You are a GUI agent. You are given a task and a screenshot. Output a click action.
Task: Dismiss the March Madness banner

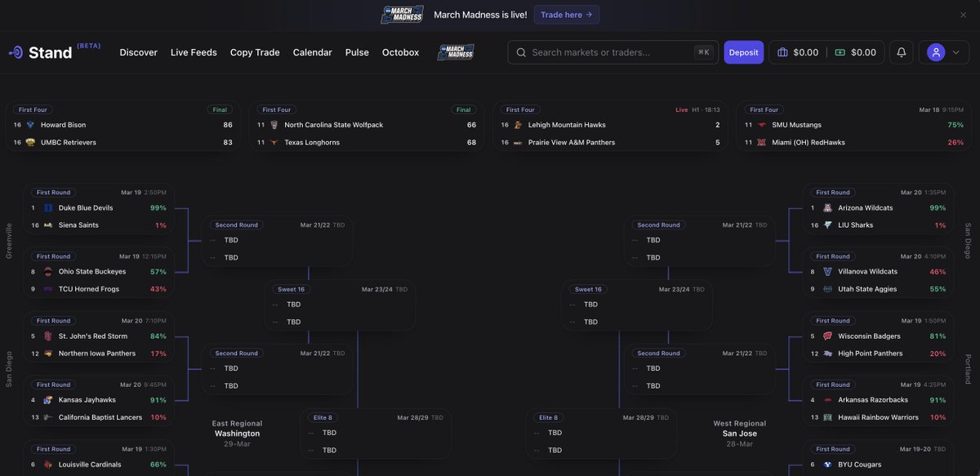pos(963,15)
